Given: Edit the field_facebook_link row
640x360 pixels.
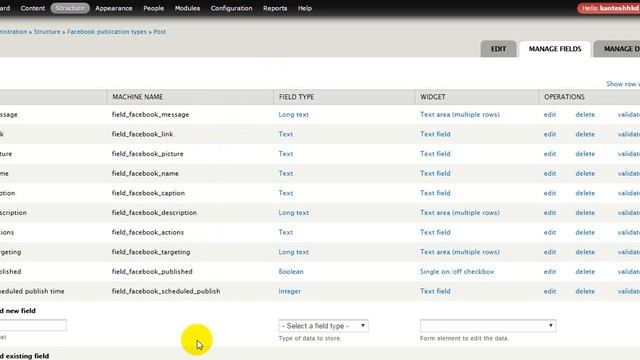Looking at the screenshot, I should tap(550, 134).
